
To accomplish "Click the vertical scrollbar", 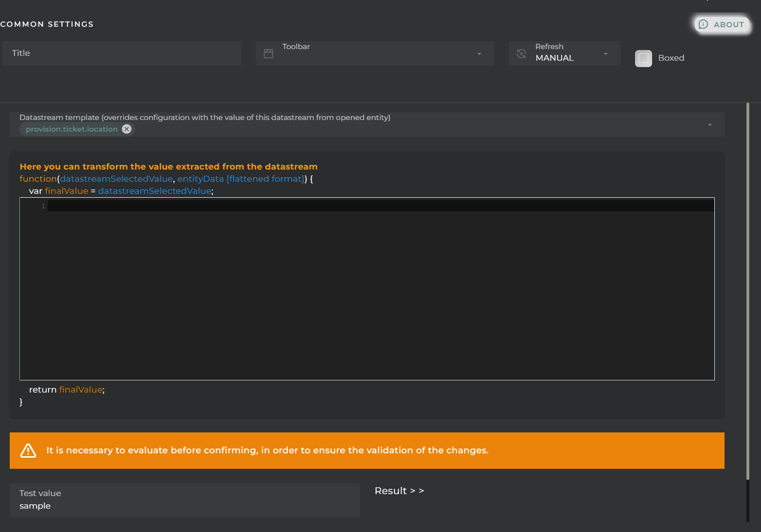I will [748, 292].
